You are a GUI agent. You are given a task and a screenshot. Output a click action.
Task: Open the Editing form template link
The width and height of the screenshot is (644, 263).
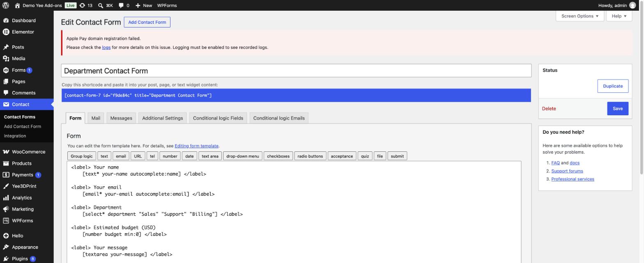[196, 146]
